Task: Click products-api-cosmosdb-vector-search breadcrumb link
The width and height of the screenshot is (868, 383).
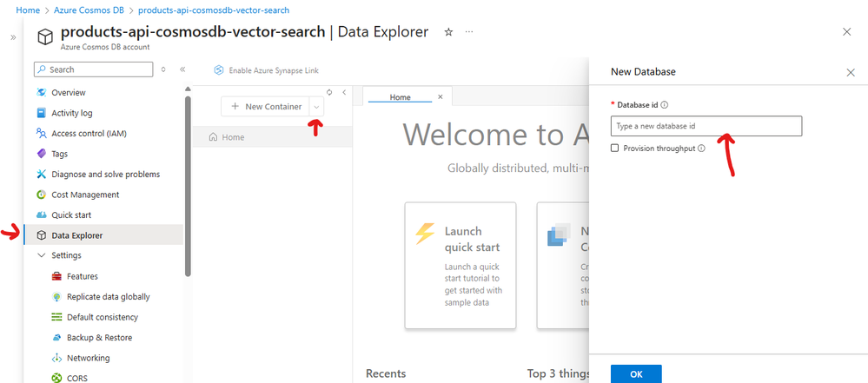Action: point(214,10)
